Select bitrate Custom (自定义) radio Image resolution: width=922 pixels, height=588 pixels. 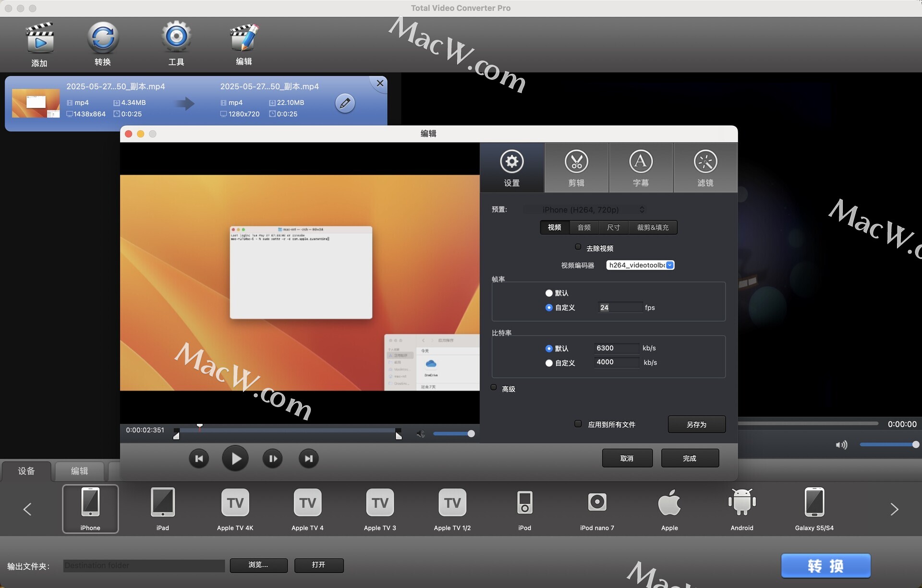(549, 363)
